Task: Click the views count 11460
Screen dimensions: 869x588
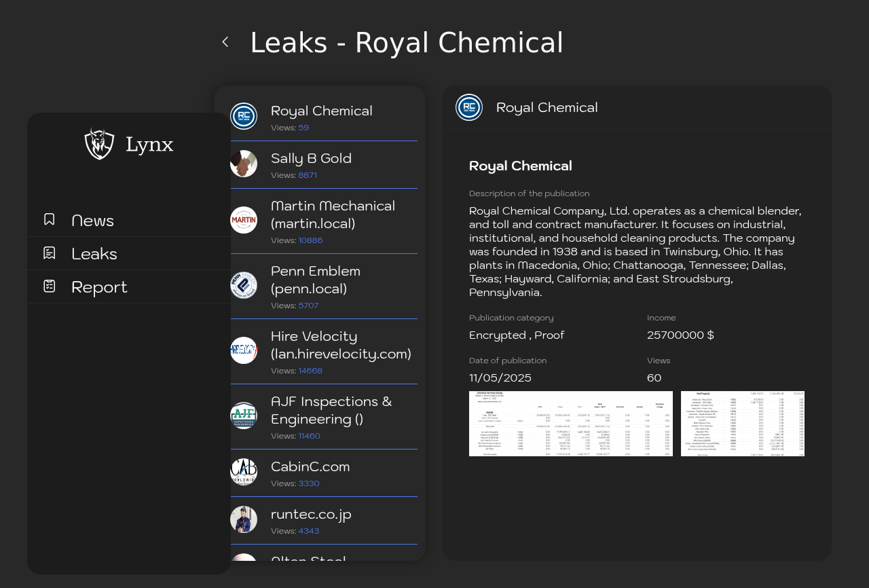Action: coord(310,436)
